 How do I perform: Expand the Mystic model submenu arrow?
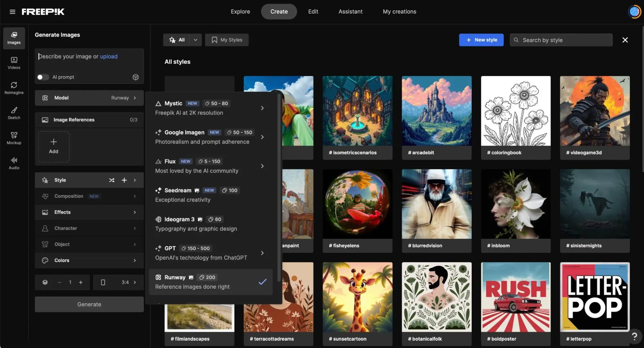(262, 108)
